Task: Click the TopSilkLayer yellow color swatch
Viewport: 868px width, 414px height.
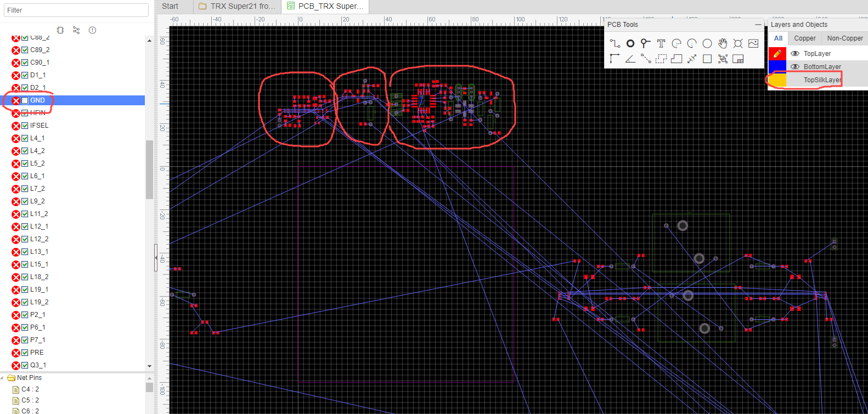Action: (x=777, y=80)
